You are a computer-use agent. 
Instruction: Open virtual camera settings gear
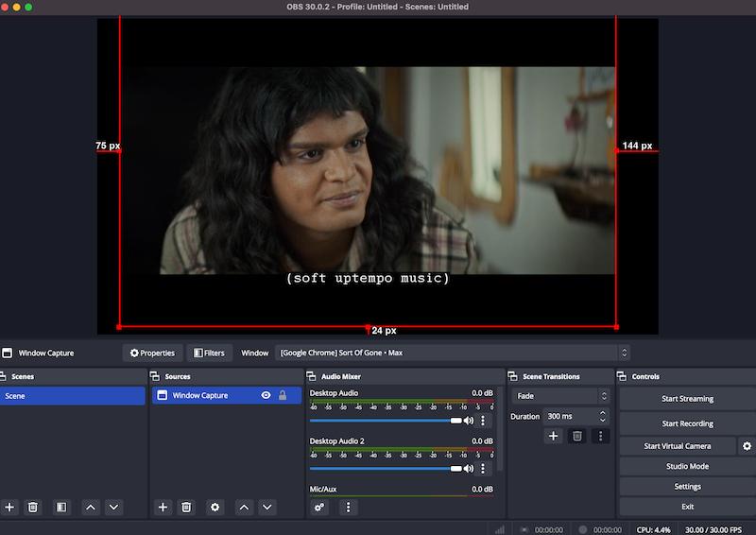[747, 446]
